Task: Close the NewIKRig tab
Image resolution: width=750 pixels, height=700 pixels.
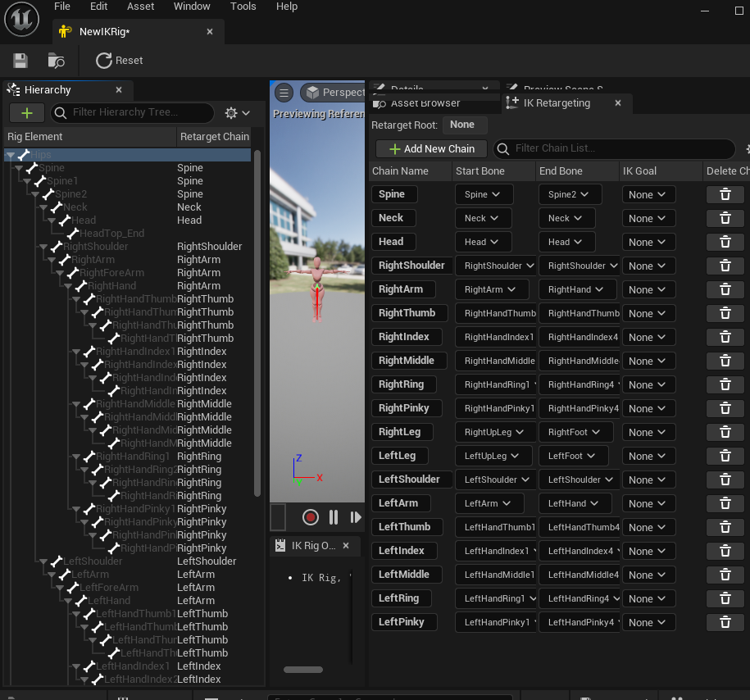Action: [x=210, y=32]
